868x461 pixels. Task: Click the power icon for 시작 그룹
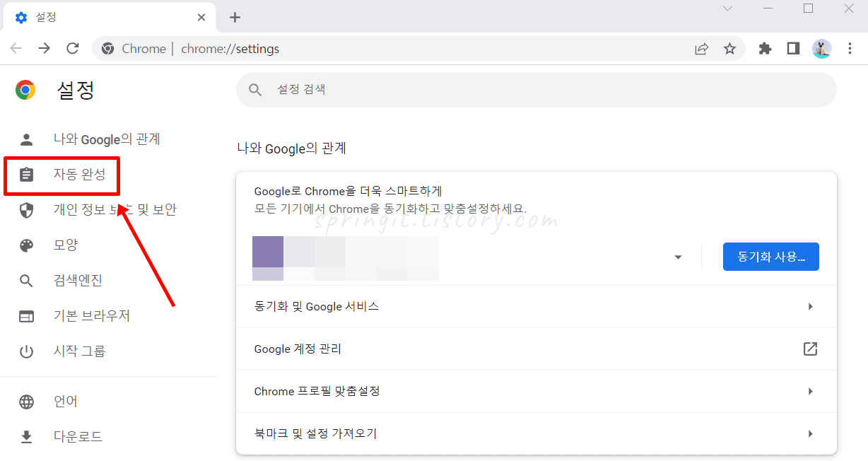[26, 351]
